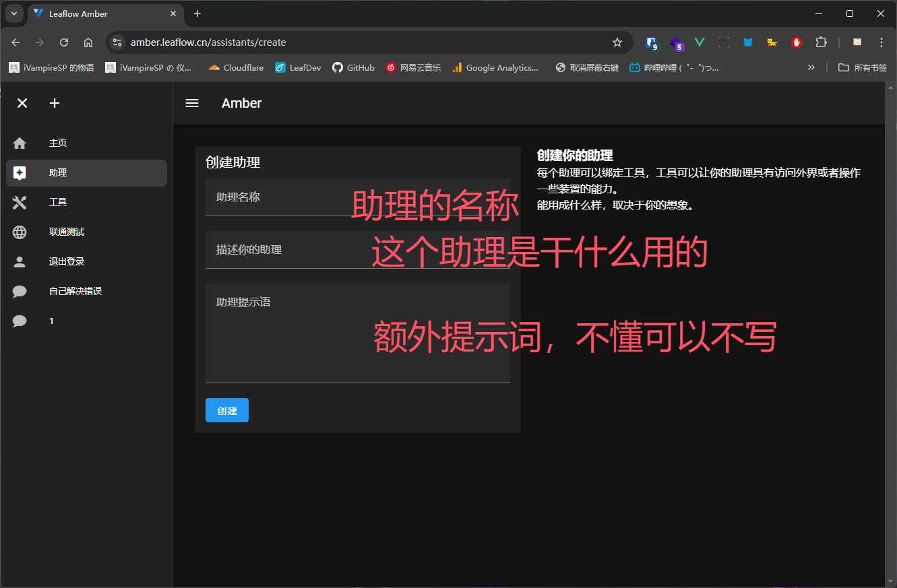The image size is (897, 588).
Task: Open the 网易云音乐 bookmark
Action: coord(413,67)
